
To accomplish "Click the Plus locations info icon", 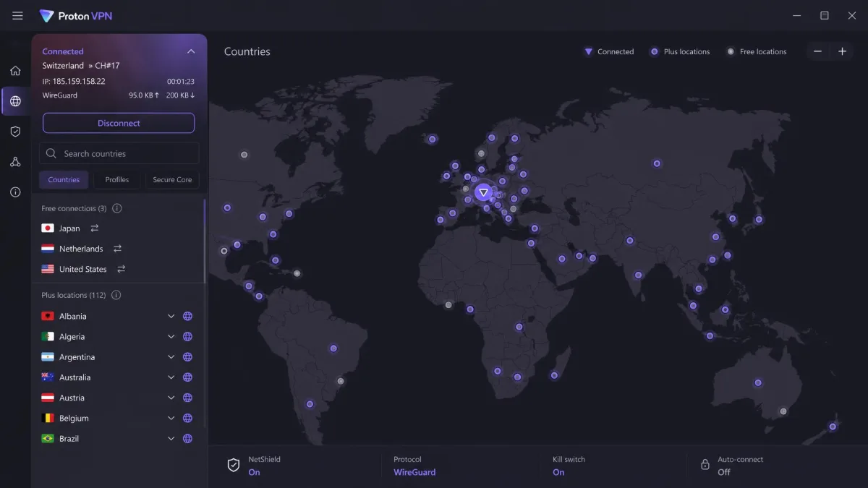I will (x=116, y=295).
